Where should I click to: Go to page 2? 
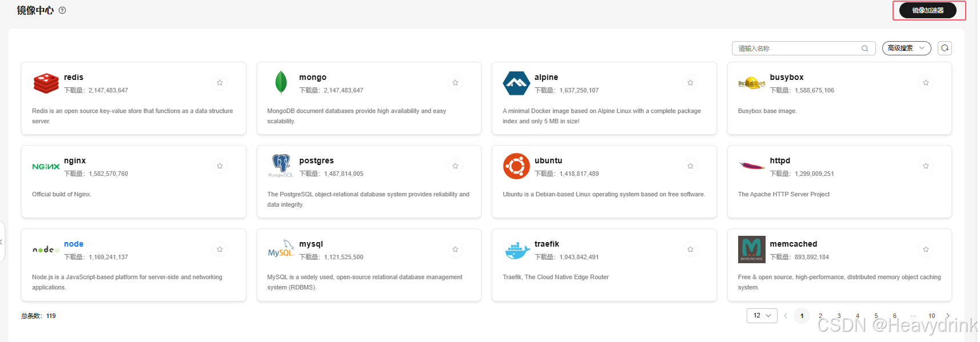[820, 316]
